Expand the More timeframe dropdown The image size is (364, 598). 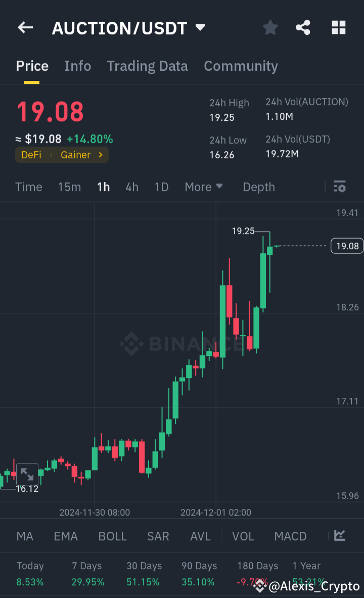[204, 187]
